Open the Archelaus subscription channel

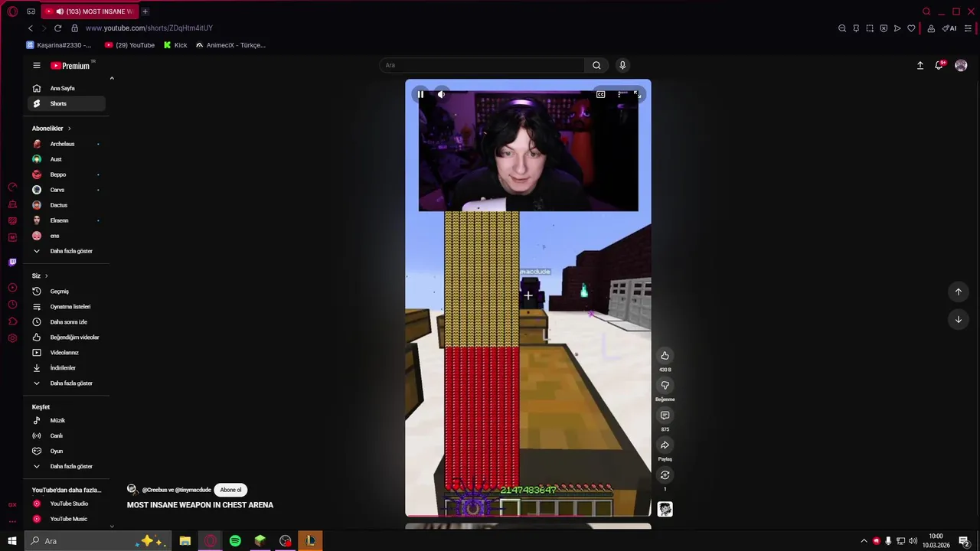tap(67, 144)
